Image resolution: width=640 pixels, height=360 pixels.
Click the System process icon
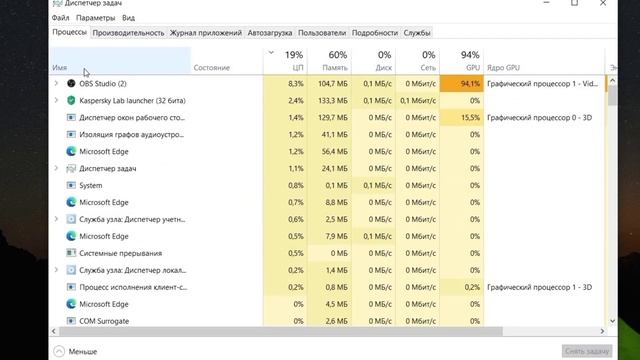[x=71, y=185]
